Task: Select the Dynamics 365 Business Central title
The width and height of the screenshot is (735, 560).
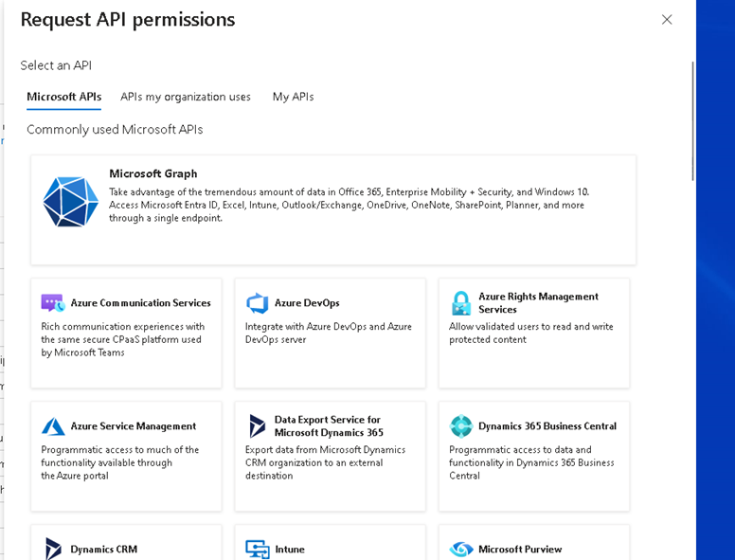Action: 547,426
